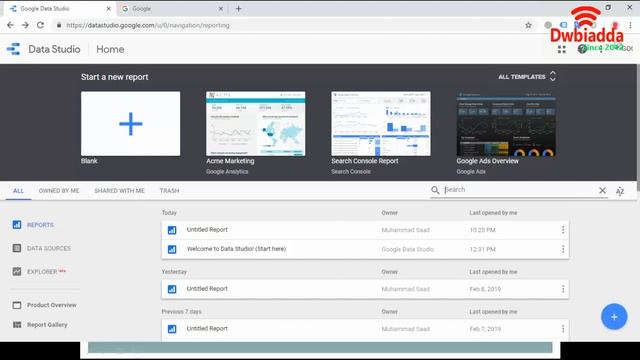Switch to the ALL tab
This screenshot has height=360, width=640.
coord(18,191)
